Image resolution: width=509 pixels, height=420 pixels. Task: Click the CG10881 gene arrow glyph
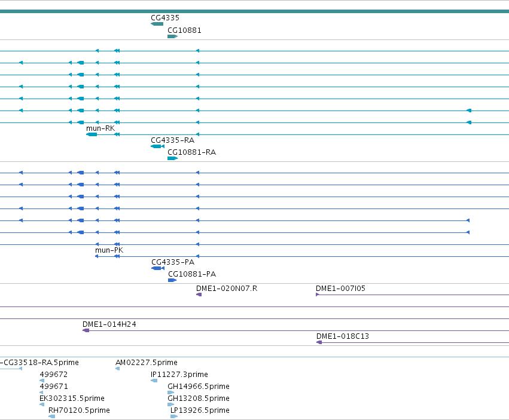(172, 36)
